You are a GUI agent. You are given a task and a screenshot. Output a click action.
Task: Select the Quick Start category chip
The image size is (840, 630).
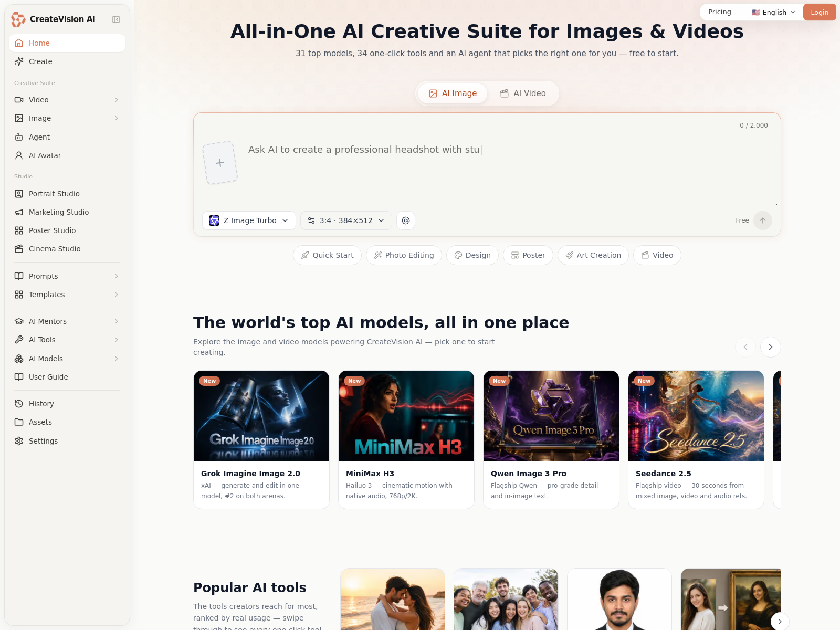(327, 255)
